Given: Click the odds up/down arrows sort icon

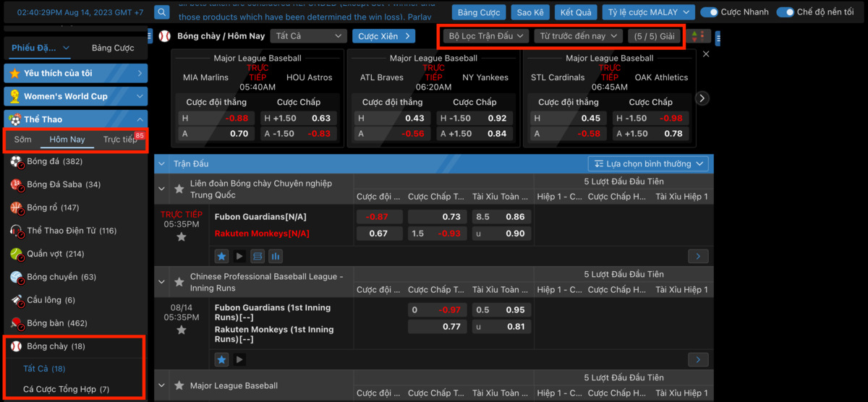Looking at the screenshot, I should (699, 36).
